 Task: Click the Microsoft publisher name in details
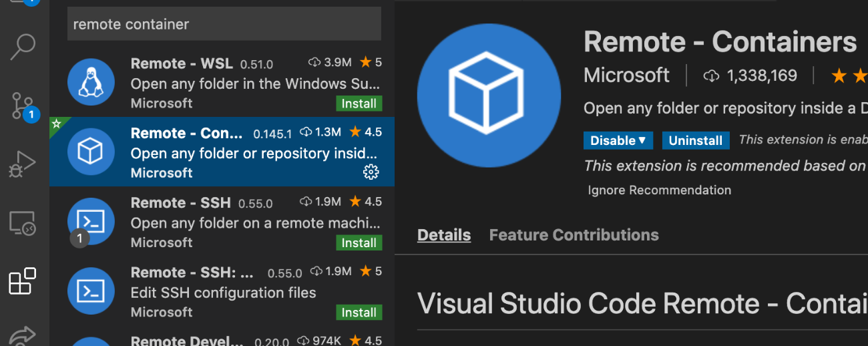pyautogui.click(x=626, y=75)
